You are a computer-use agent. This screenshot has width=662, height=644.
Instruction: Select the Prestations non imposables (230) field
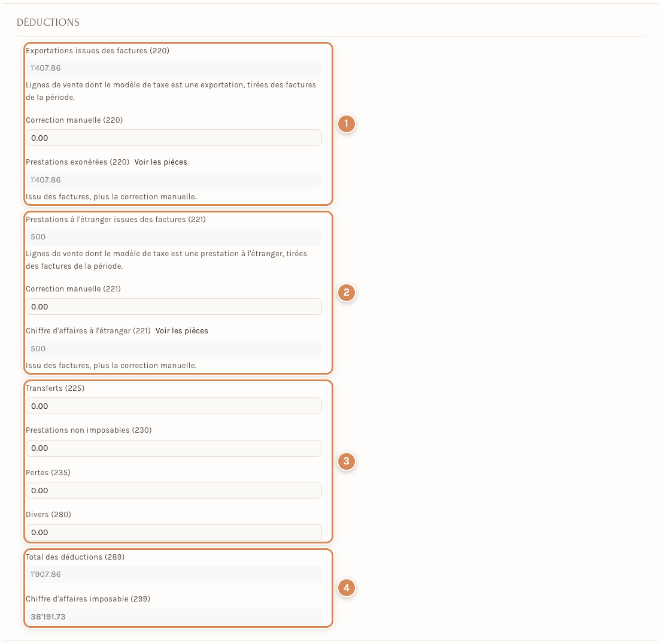pos(174,448)
